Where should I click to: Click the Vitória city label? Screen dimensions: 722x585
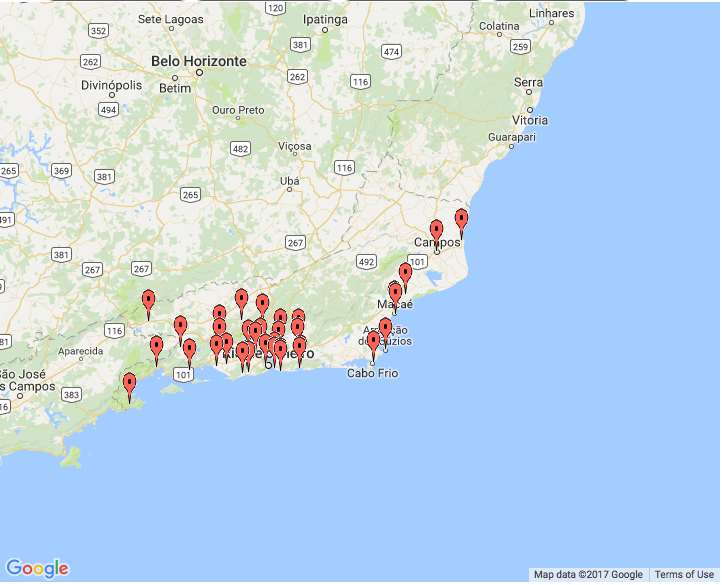coord(530,120)
